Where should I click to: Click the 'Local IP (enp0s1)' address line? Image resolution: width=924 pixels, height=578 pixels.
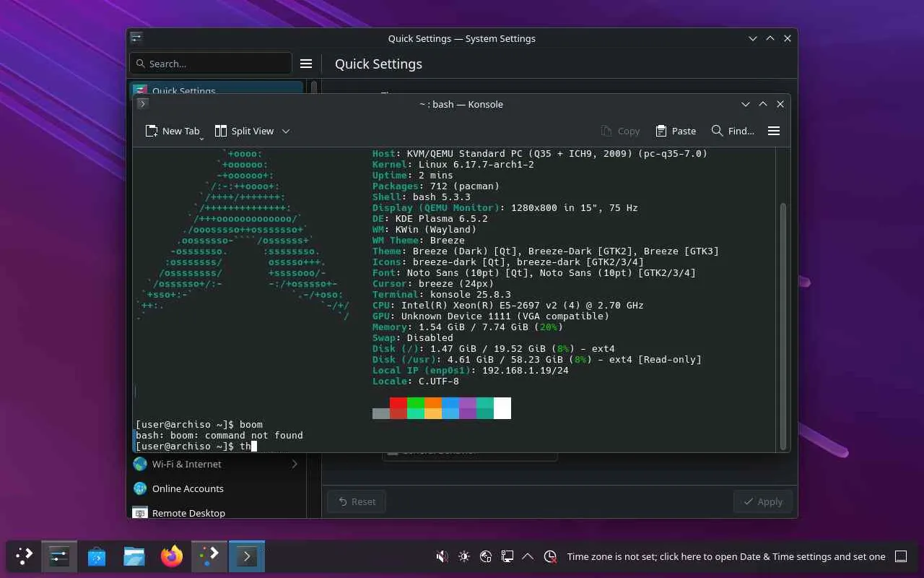click(471, 370)
